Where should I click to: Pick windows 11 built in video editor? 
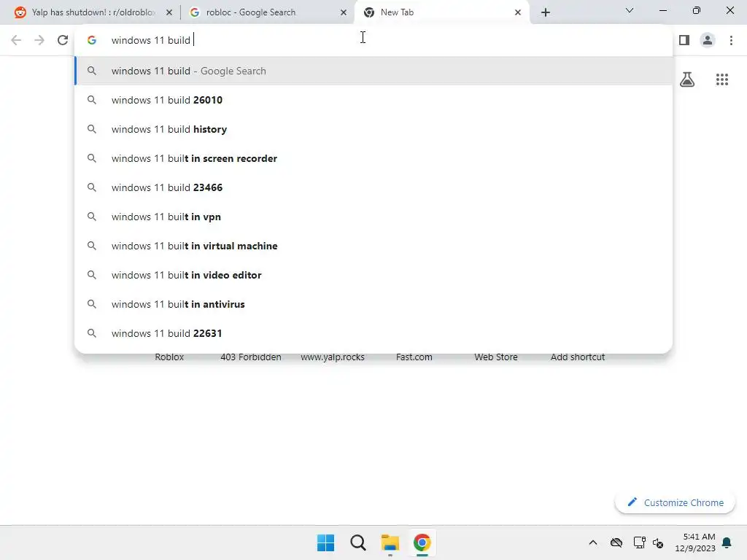(x=373, y=275)
